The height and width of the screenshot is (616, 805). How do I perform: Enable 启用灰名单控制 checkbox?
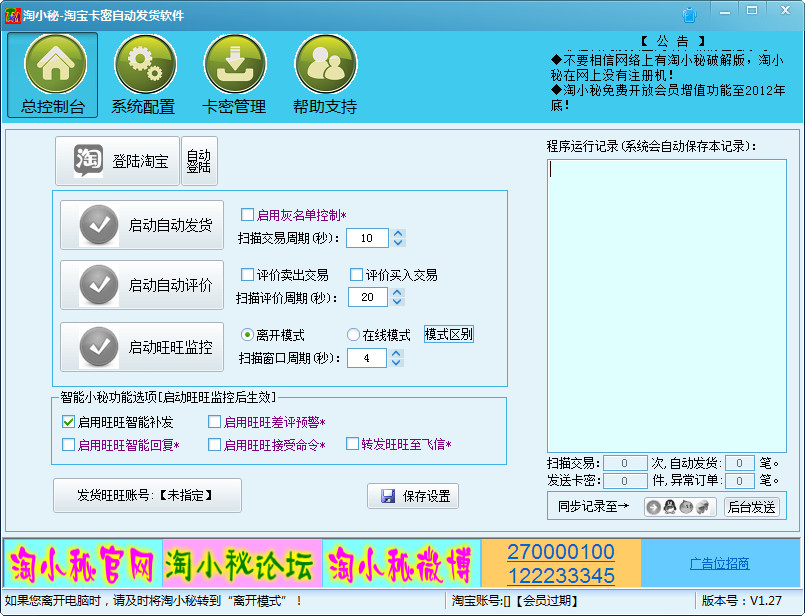[247, 215]
